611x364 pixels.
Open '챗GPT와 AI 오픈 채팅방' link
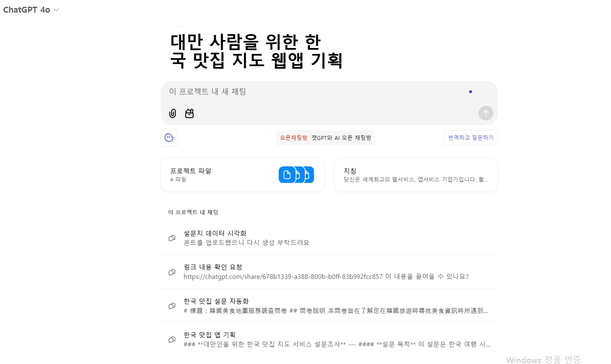341,138
